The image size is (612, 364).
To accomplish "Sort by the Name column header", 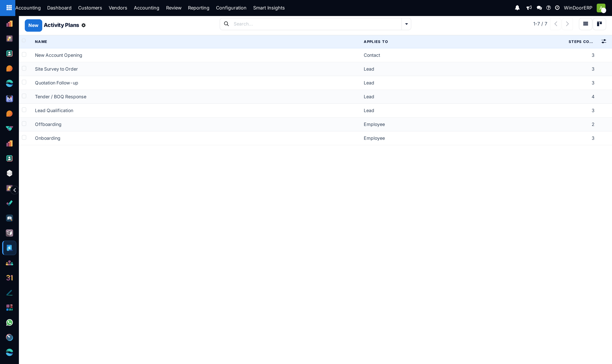I will click(x=41, y=42).
